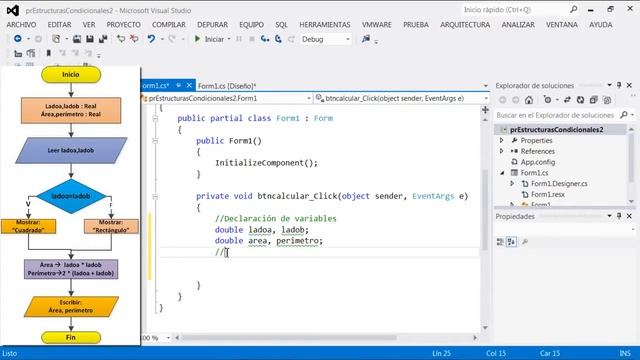This screenshot has height=360, width=640.
Task: Click the Navigate Backward arrow icon
Action: (x=18, y=39)
